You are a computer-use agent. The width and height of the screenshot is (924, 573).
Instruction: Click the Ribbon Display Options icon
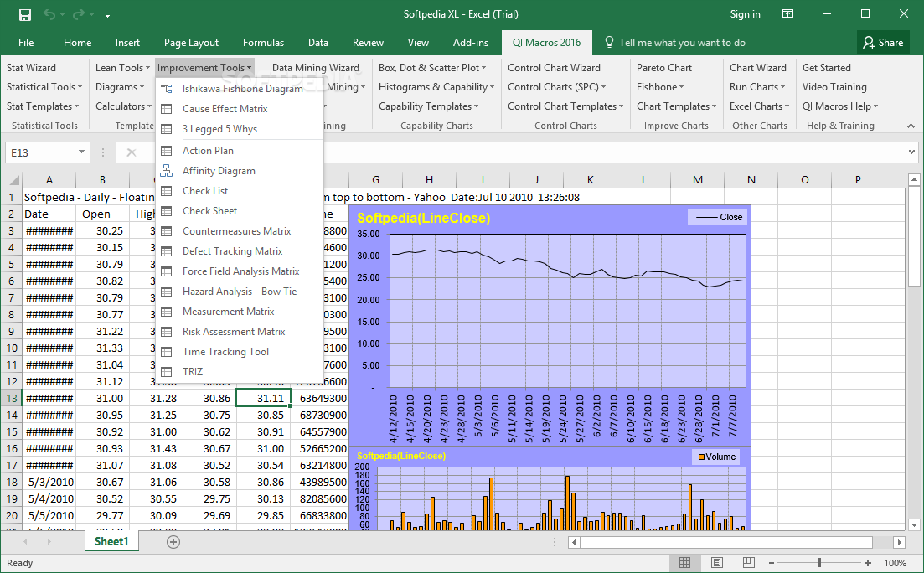(788, 13)
